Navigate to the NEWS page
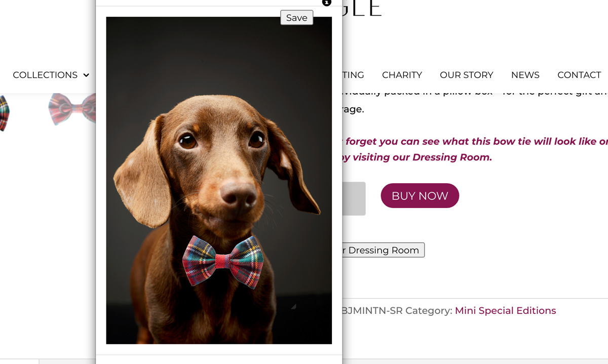Image resolution: width=608 pixels, height=364 pixels. (x=525, y=75)
